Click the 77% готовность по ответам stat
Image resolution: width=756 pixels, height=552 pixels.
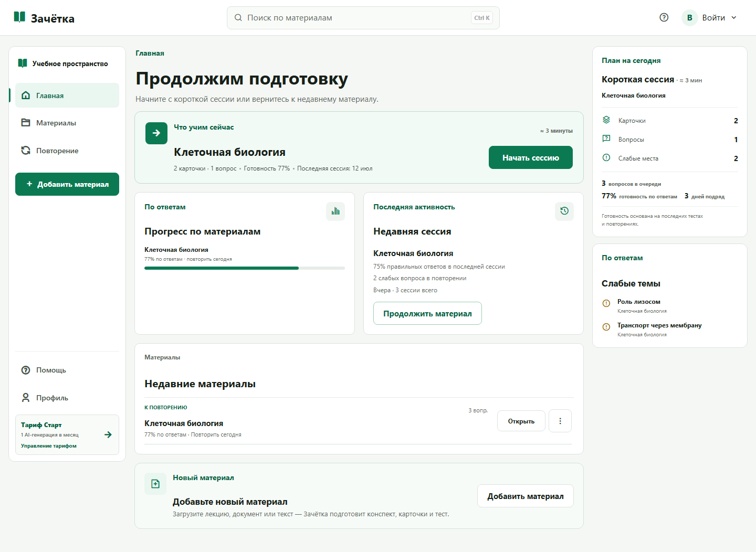tap(639, 196)
